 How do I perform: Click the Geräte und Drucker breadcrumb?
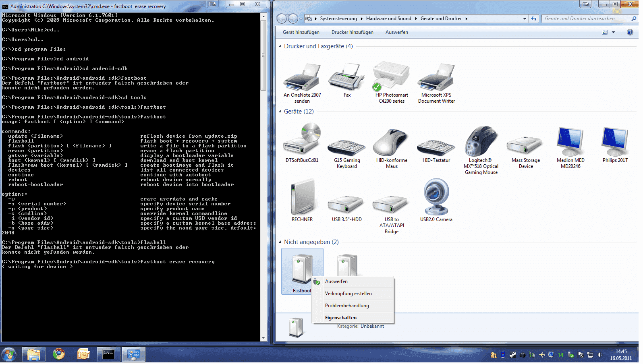441,19
